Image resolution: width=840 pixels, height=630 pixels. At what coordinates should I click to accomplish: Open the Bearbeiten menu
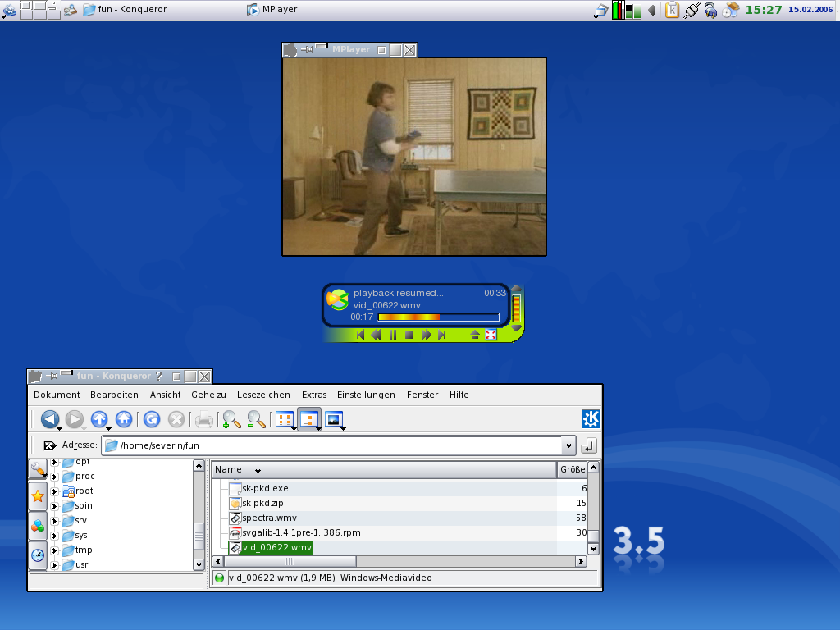click(114, 395)
